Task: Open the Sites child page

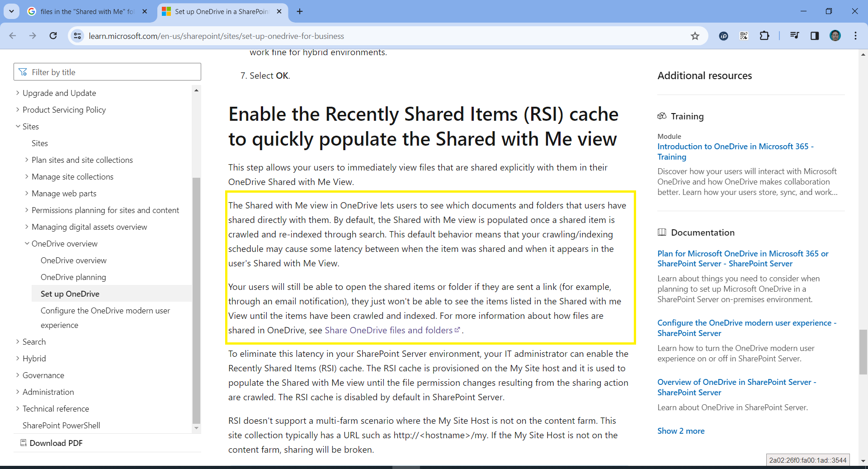Action: click(40, 143)
